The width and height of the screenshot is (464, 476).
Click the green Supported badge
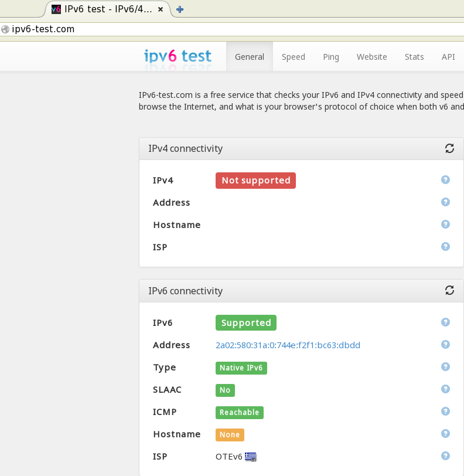tap(245, 322)
